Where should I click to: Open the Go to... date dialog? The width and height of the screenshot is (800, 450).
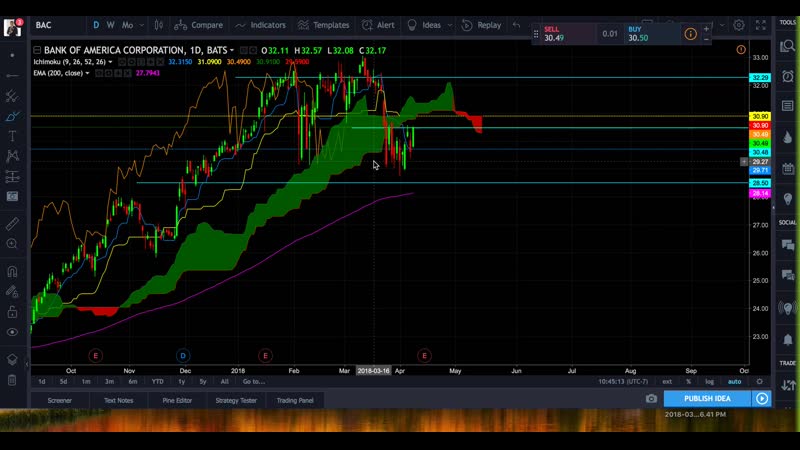[x=254, y=382]
